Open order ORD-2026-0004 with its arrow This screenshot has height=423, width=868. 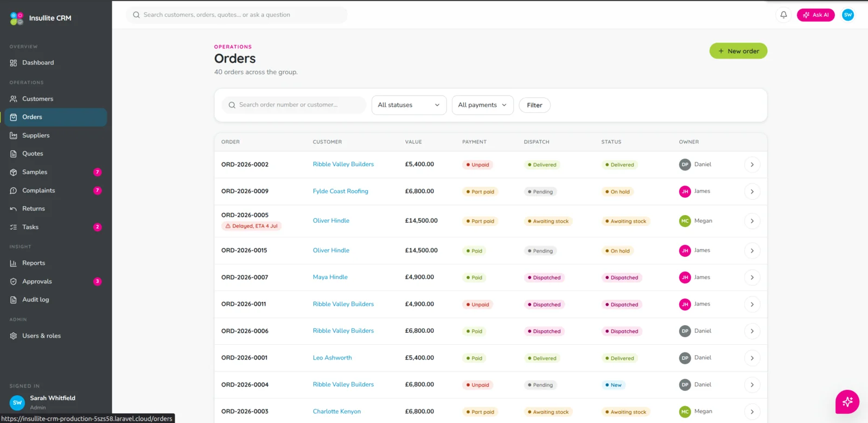752,385
